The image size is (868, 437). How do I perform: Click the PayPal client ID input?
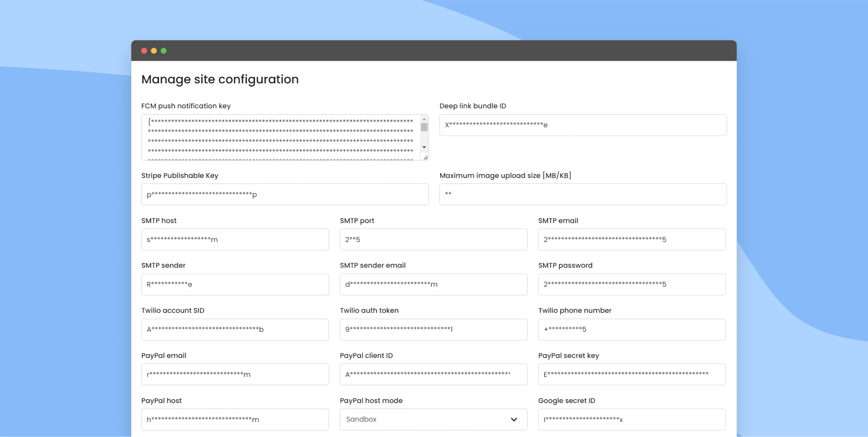433,374
